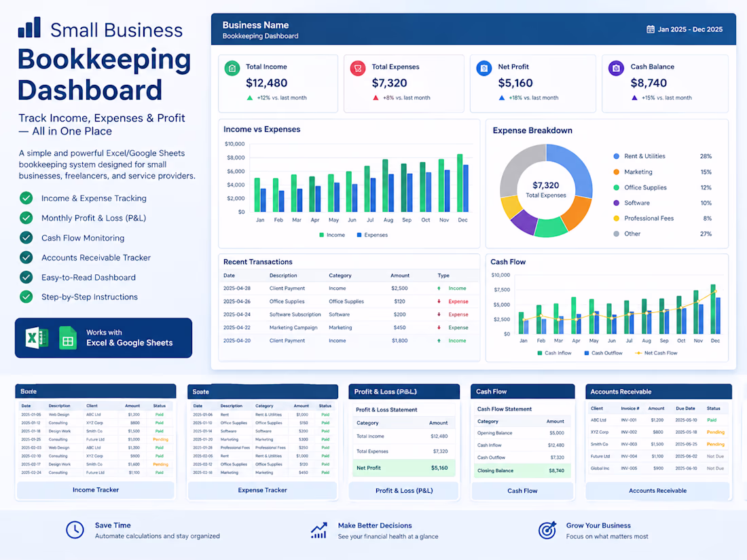Click the Professional Fees legend label

tap(649, 219)
